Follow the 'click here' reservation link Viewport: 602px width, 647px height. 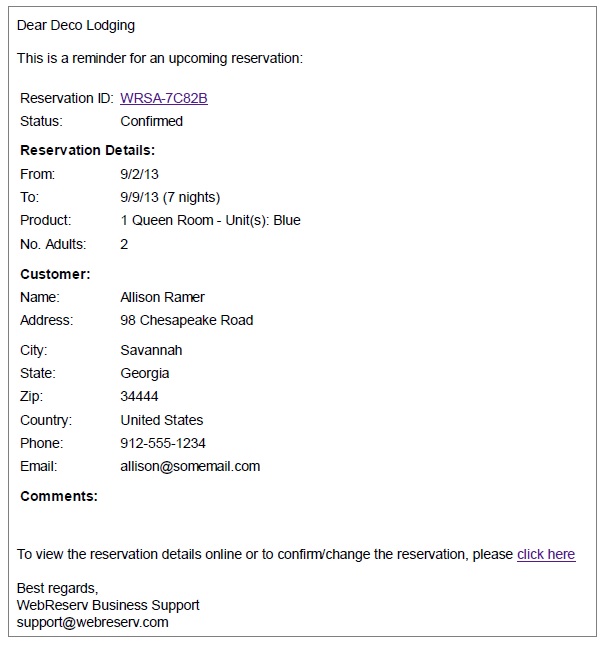(546, 554)
